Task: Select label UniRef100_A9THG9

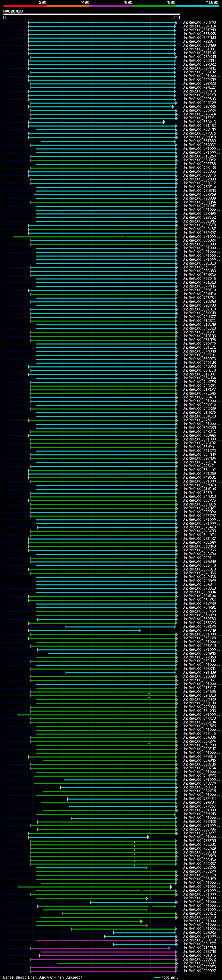Action: coord(199,673)
